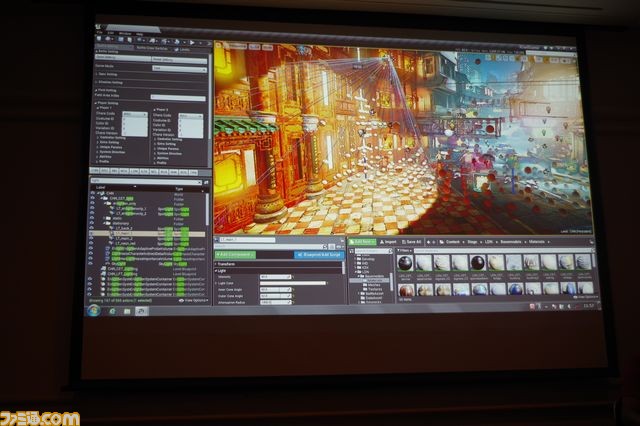Open the Window menu
640x426 pixels.
[x=125, y=33]
